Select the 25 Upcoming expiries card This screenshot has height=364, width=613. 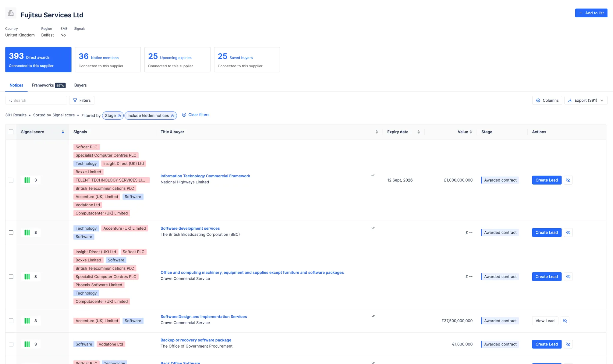(x=177, y=60)
